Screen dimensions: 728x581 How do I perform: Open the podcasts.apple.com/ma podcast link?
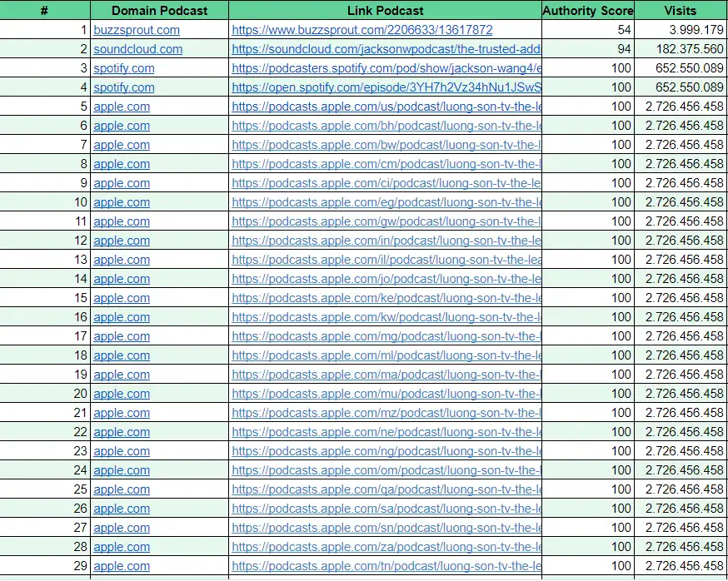pyautogui.click(x=386, y=375)
